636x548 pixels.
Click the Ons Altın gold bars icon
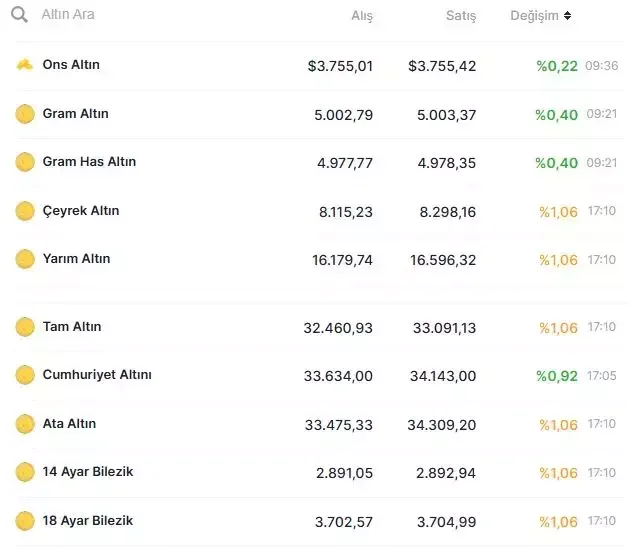pyautogui.click(x=24, y=65)
